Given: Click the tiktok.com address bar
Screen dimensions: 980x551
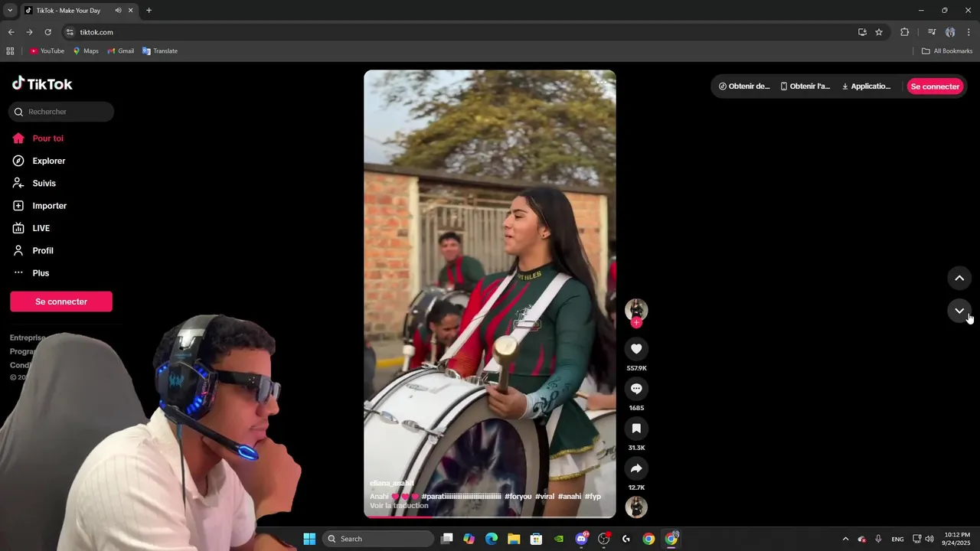Looking at the screenshot, I should [x=459, y=32].
